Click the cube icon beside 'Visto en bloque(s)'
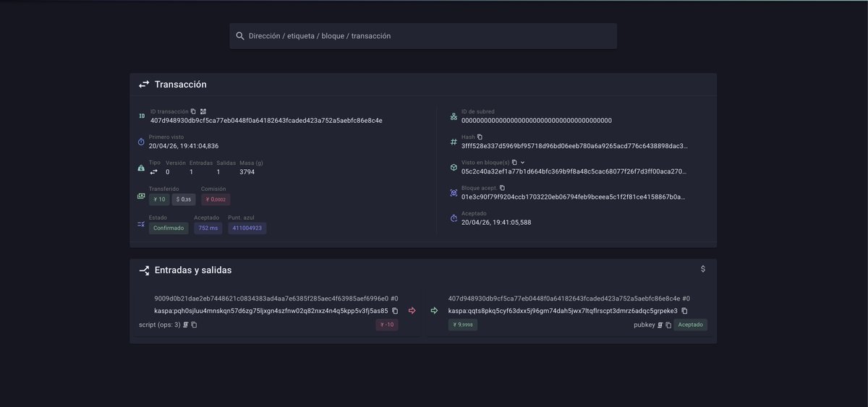Image resolution: width=868 pixels, height=407 pixels. [x=454, y=167]
